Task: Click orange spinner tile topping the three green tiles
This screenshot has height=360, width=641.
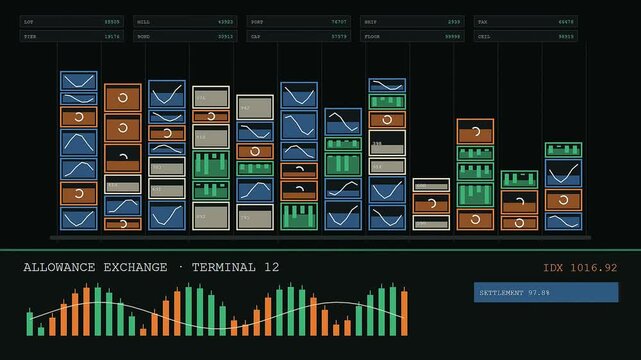Action: (x=475, y=132)
